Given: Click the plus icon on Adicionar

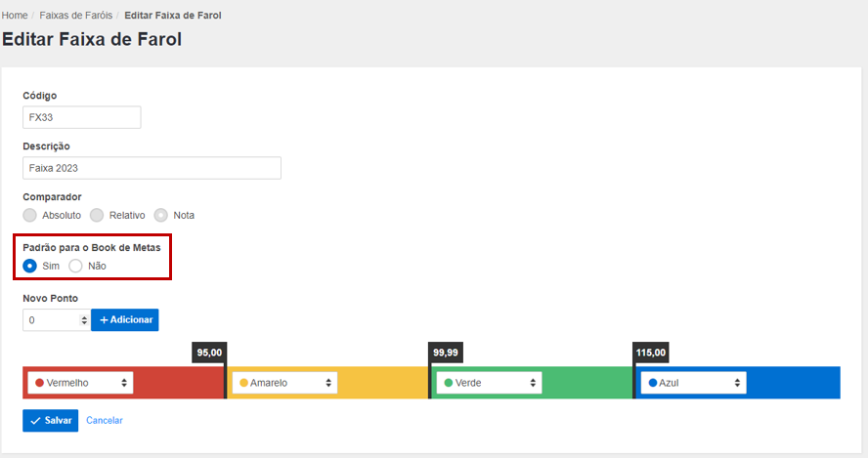Looking at the screenshot, I should click(x=104, y=320).
